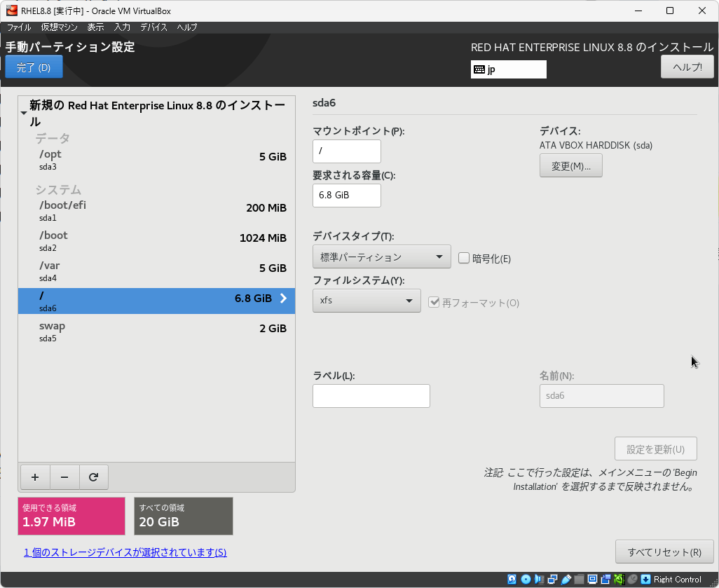Viewport: 719px width, 588px height.
Task: Click the 要求される容量 6.8 GiB field
Action: (x=347, y=196)
